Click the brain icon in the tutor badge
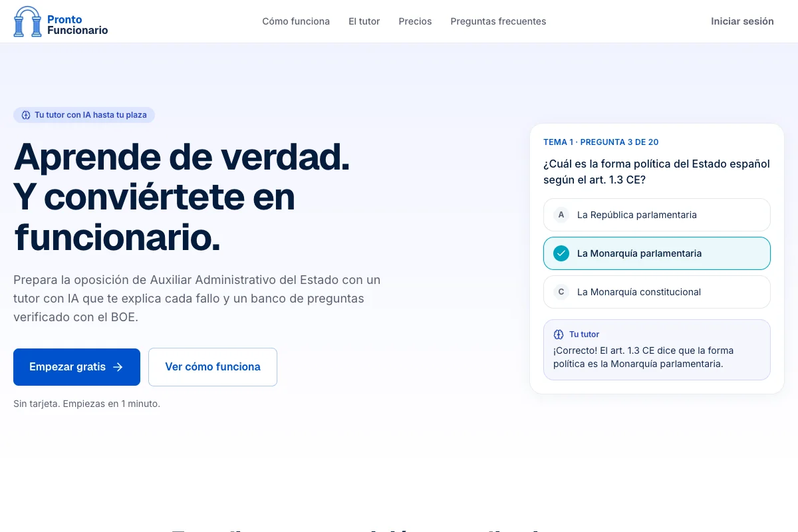 coord(26,115)
